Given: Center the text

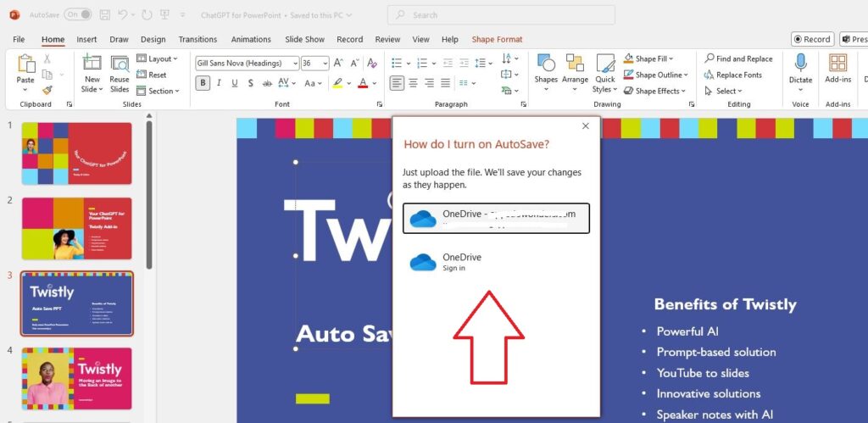Looking at the screenshot, I should pyautogui.click(x=413, y=83).
